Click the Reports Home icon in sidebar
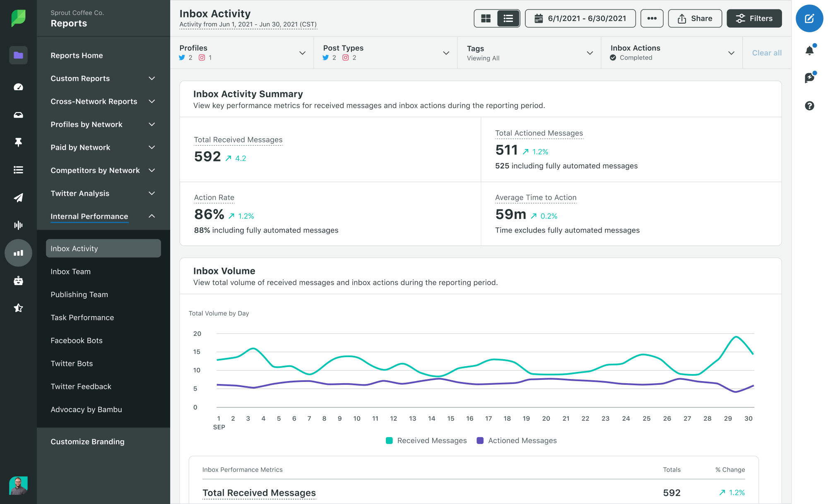The height and width of the screenshot is (504, 828). [18, 55]
